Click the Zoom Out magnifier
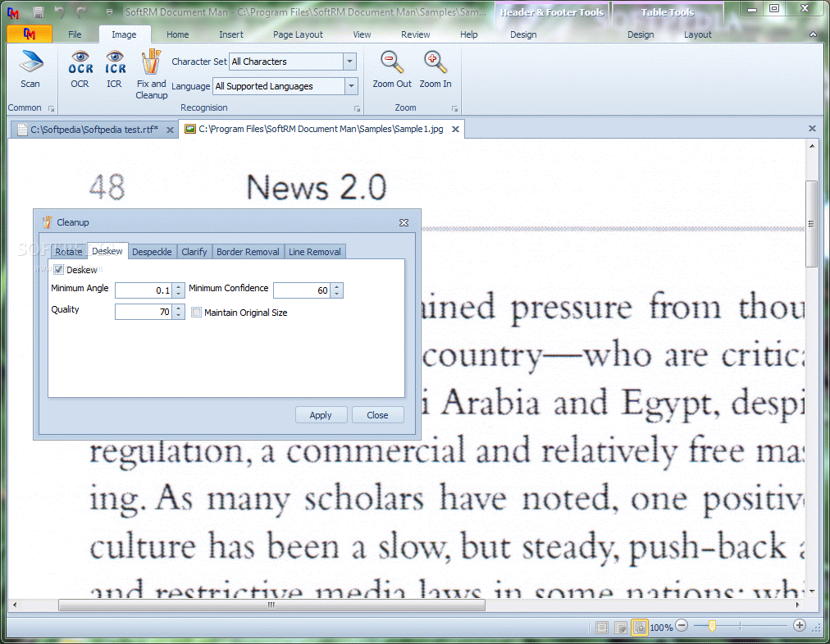 tap(392, 69)
